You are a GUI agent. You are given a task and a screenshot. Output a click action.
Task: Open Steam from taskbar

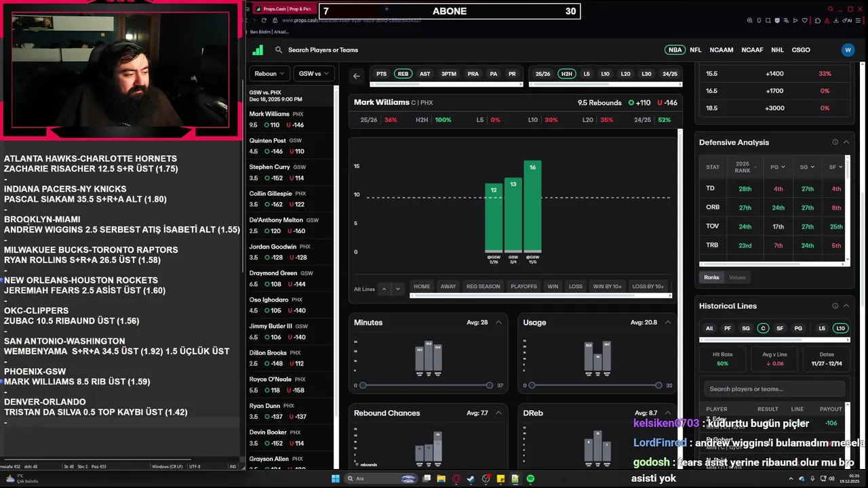(x=471, y=479)
